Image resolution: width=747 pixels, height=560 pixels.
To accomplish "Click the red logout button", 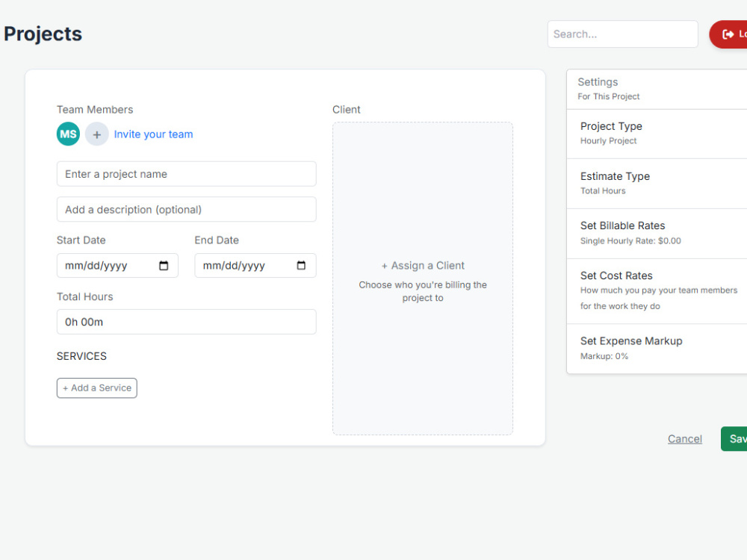I will [728, 34].
